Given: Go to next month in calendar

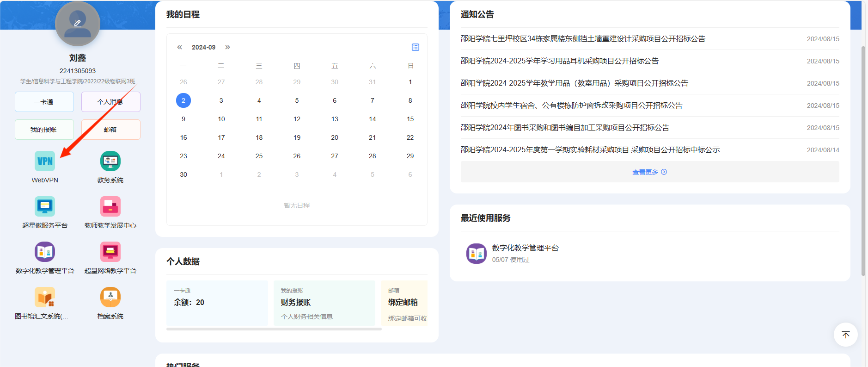Looking at the screenshot, I should pos(227,47).
